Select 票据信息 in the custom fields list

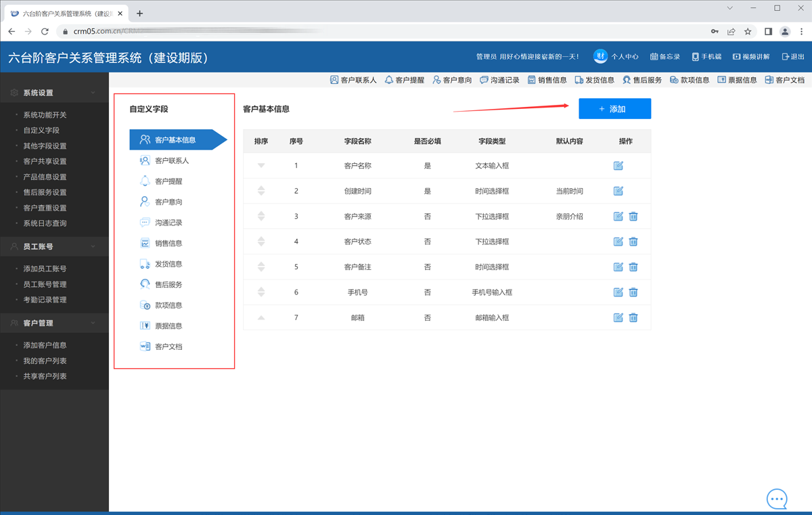pos(161,326)
